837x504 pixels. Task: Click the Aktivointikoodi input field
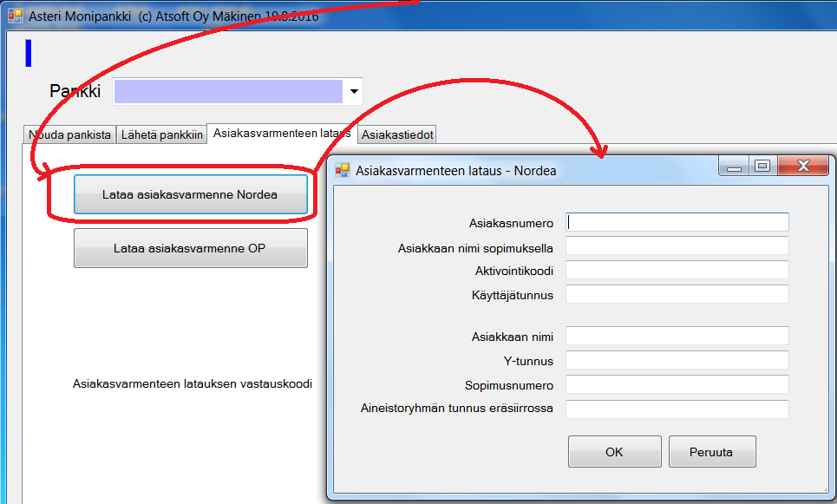tap(677, 270)
